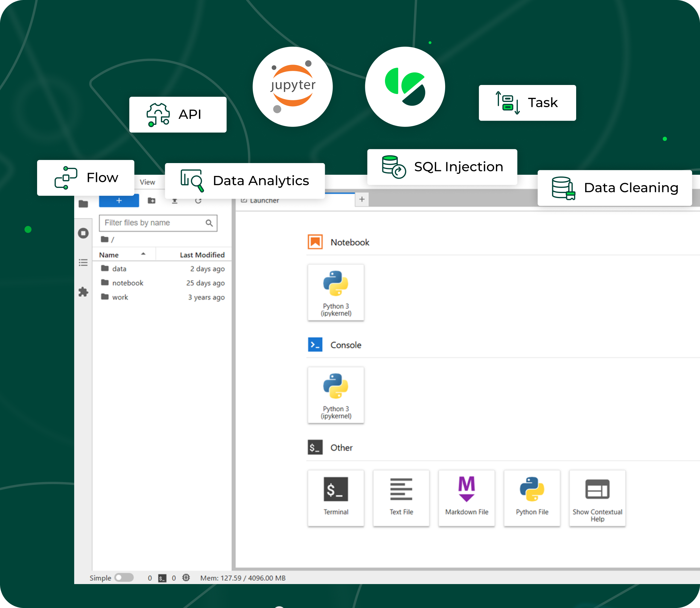
Task: Click the Task feature badge
Action: (527, 103)
